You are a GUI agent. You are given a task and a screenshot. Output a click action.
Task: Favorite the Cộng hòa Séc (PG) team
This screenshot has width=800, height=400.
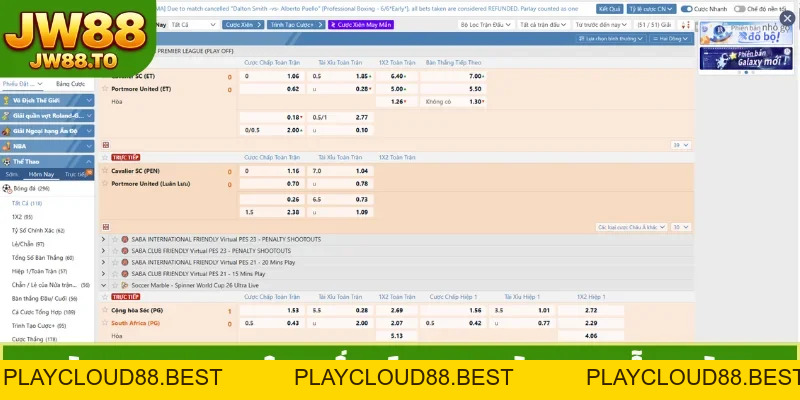pyautogui.click(x=106, y=310)
